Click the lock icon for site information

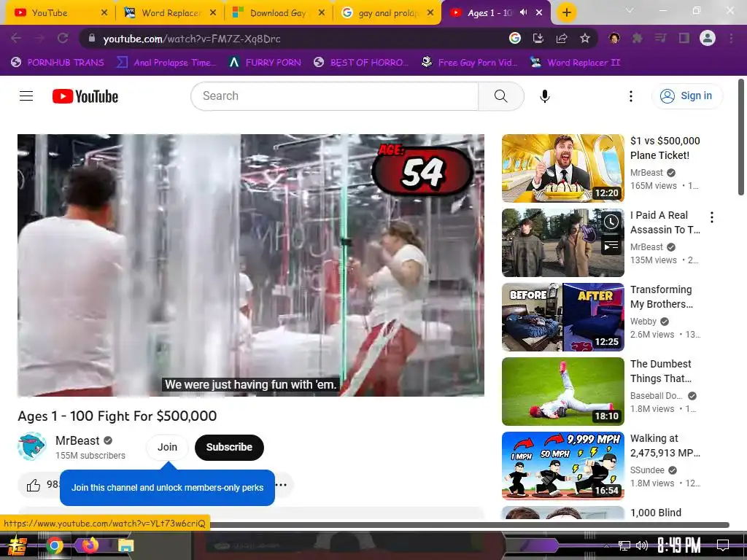(92, 38)
